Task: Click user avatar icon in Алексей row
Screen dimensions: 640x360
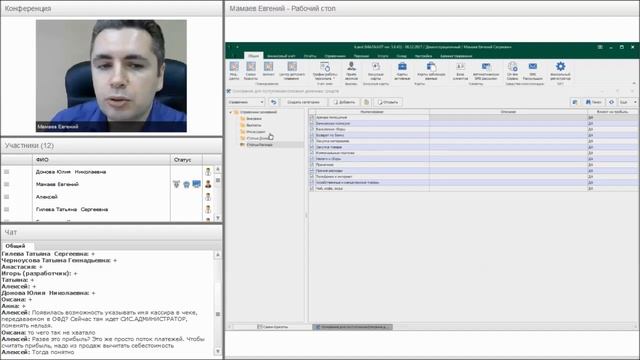Action: [x=208, y=197]
